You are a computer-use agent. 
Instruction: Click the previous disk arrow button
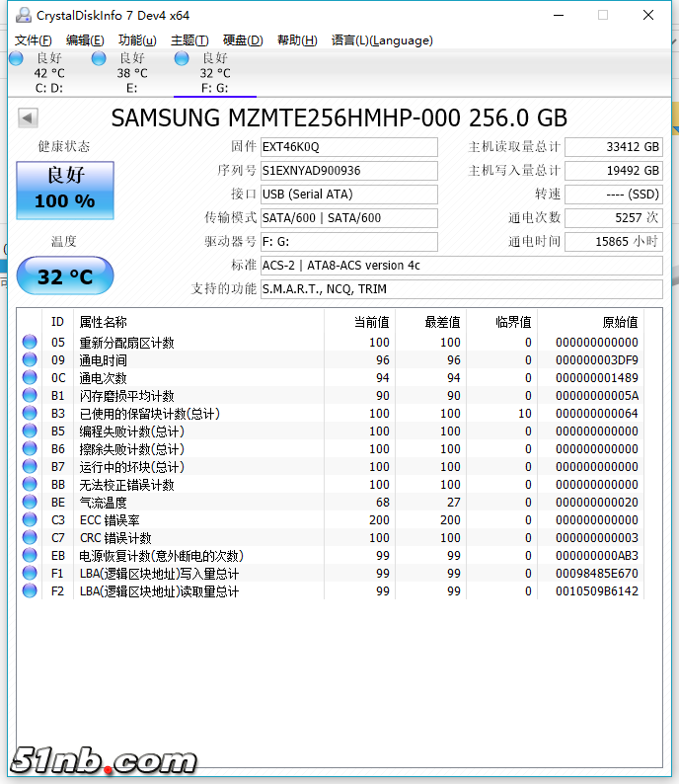[28, 118]
